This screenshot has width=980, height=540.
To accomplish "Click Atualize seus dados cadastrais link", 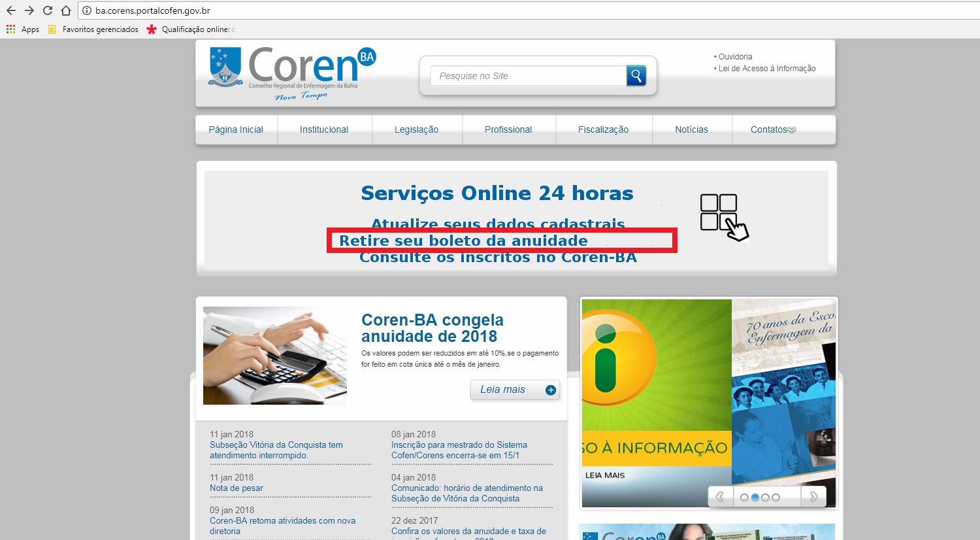I will 498,224.
